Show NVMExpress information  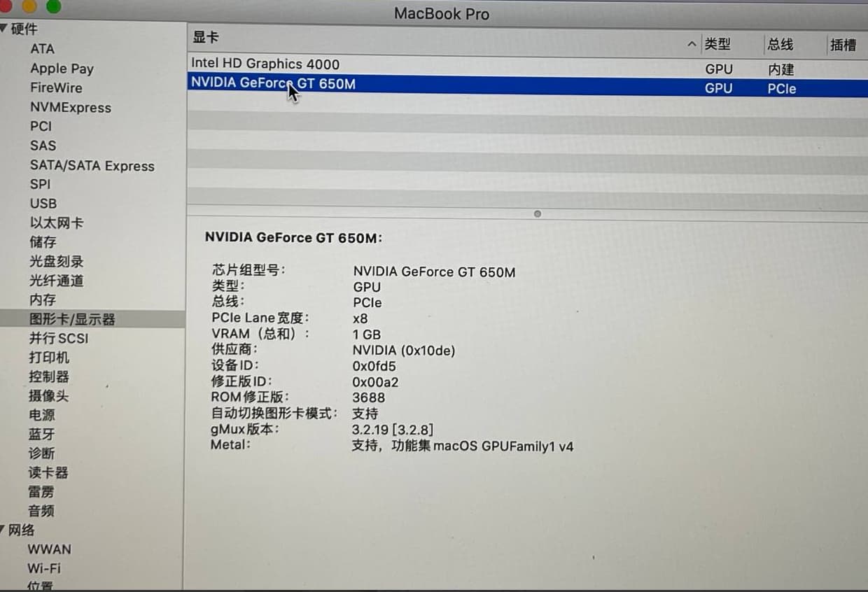coord(71,108)
